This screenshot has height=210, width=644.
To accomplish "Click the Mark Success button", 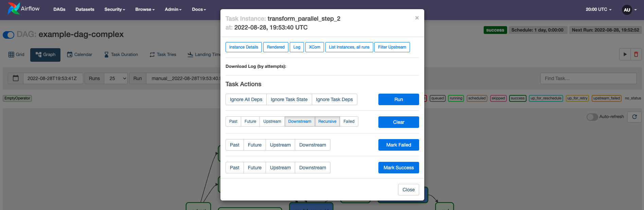I will coord(399,168).
